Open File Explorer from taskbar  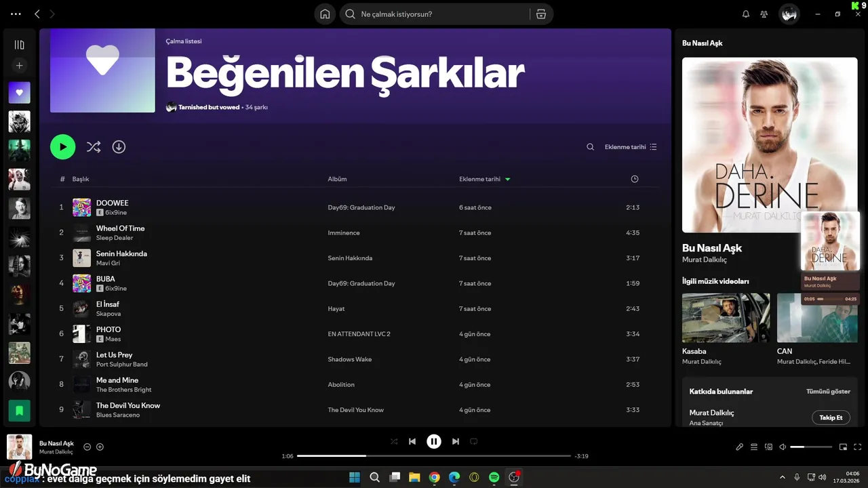414,477
